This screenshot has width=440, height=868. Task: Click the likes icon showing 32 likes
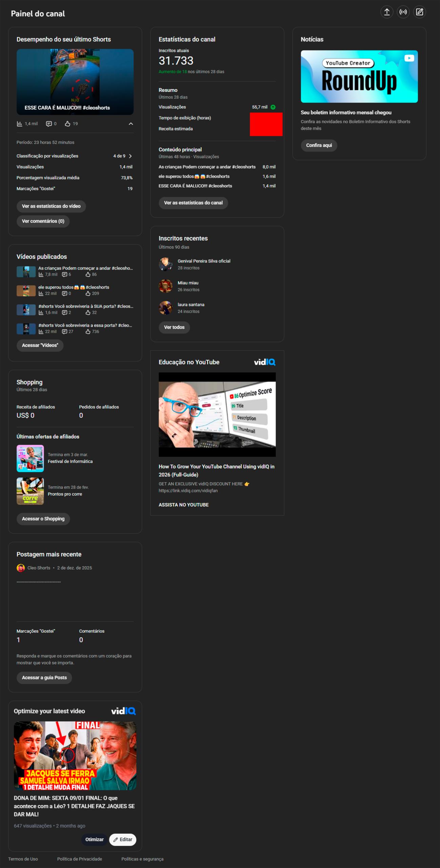(x=88, y=312)
